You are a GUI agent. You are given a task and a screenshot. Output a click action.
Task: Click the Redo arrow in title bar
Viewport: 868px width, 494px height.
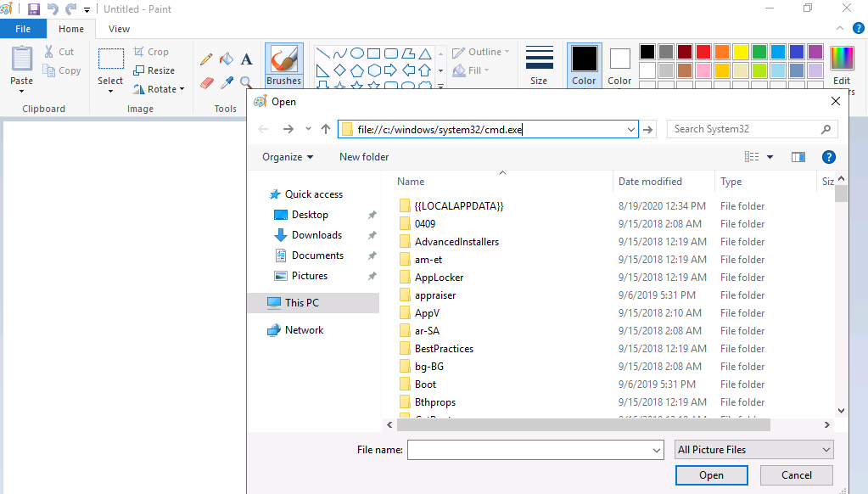71,8
